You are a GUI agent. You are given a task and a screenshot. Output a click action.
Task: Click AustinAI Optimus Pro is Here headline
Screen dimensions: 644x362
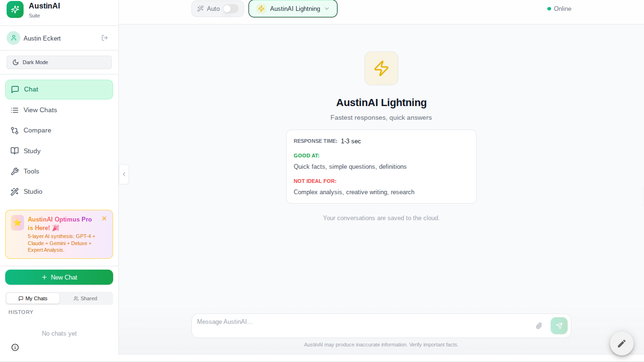pyautogui.click(x=60, y=223)
